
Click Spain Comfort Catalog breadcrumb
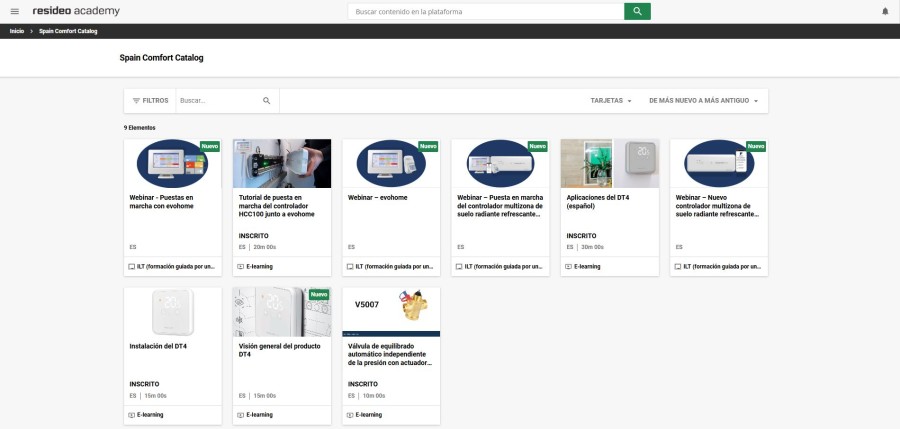click(x=68, y=31)
